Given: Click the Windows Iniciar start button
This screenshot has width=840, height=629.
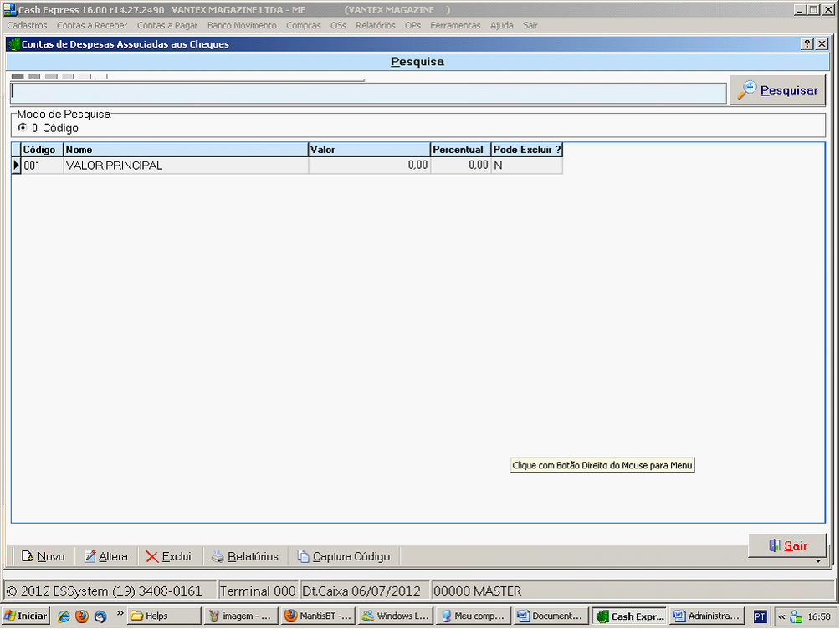Looking at the screenshot, I should tap(25, 616).
